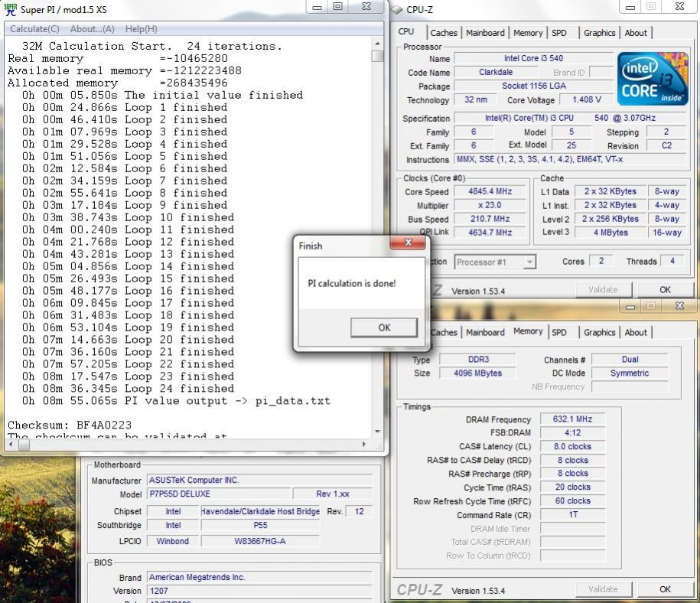Click memory Type value DDR3
The image size is (700, 603).
(478, 359)
